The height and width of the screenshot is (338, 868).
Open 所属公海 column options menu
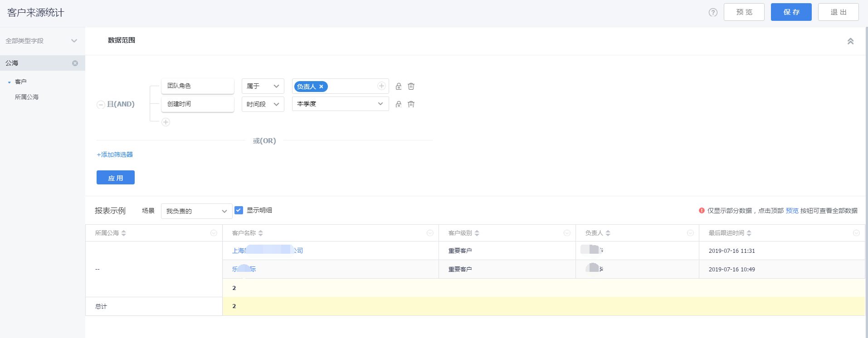(214, 233)
